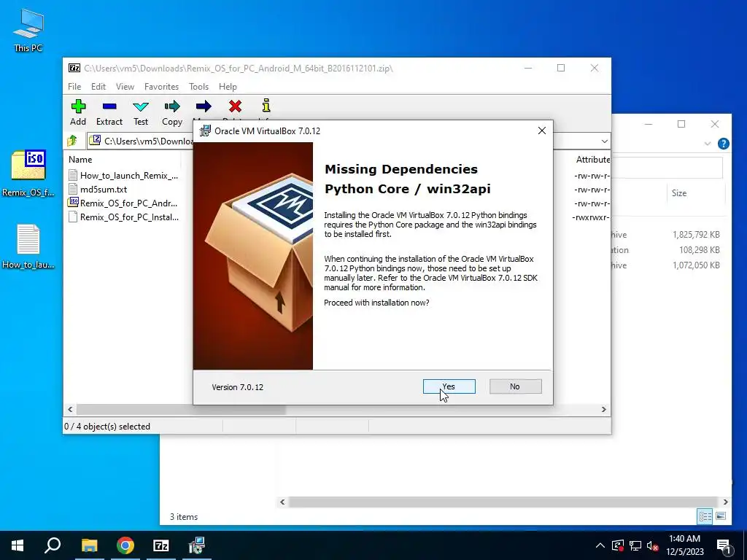Select How_to_launch_Remix_ file in 7-Zip list
Screen dimensions: 747x560
123,176
